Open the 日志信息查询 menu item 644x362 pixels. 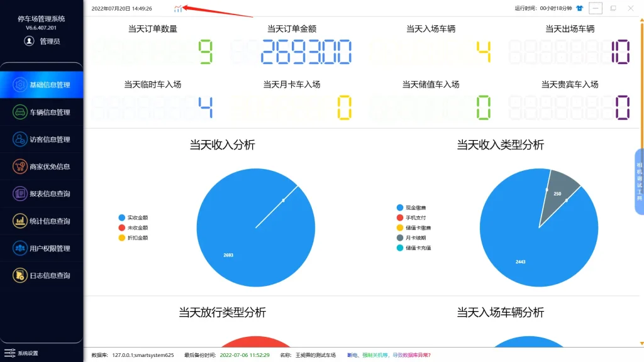coord(41,275)
